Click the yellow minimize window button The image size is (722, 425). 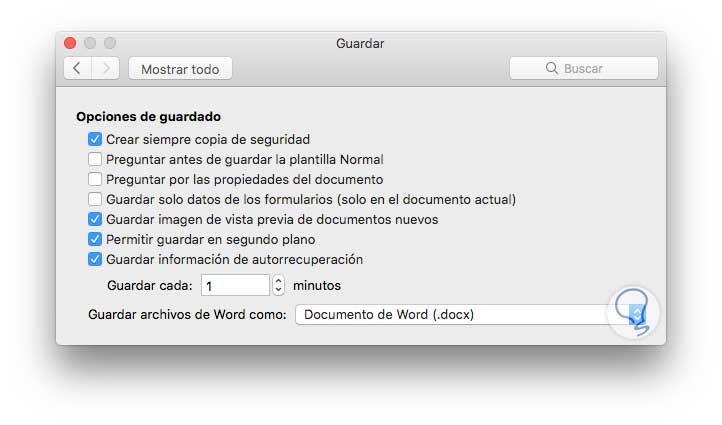click(x=90, y=43)
